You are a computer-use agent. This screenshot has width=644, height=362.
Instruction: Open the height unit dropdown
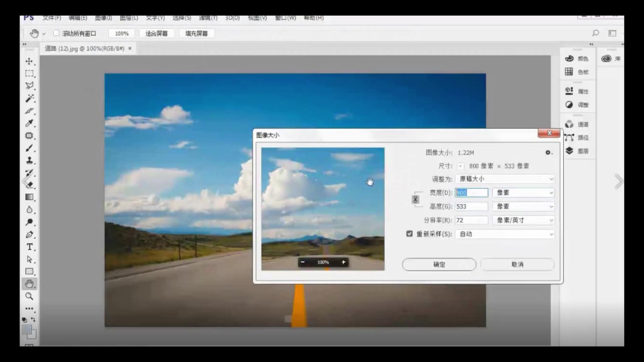pos(523,206)
